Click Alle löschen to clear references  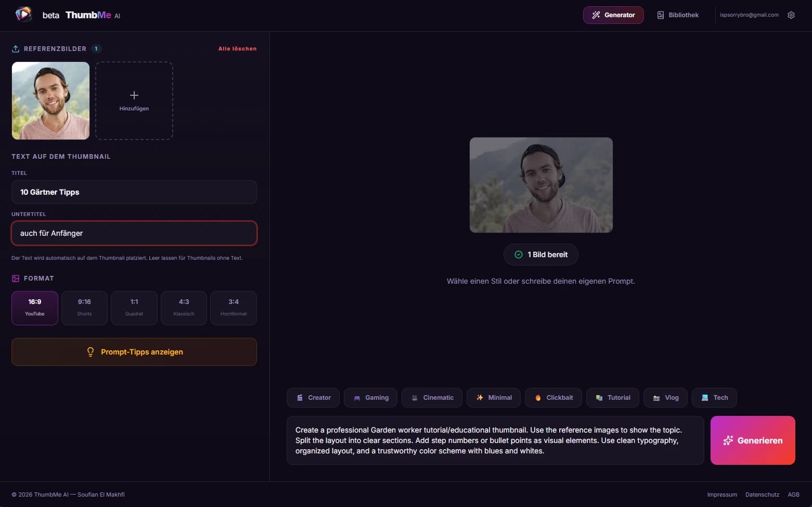[237, 48]
